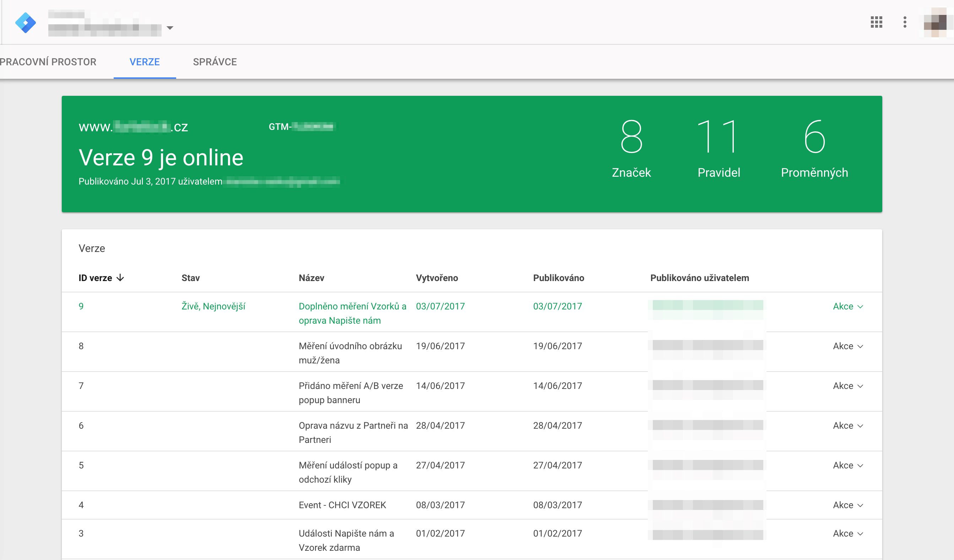Open Akce dropdown for version 8
This screenshot has height=560, width=954.
847,346
